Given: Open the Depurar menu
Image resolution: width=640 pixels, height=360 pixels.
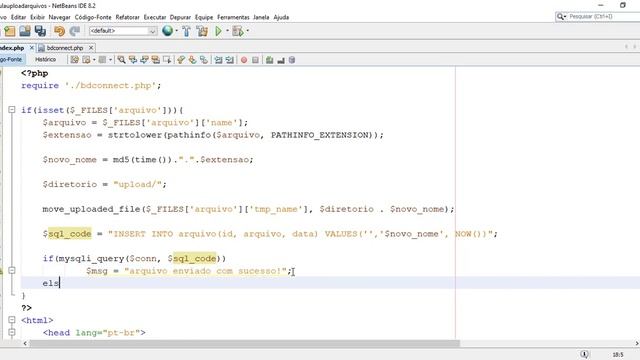Looking at the screenshot, I should (x=180, y=17).
